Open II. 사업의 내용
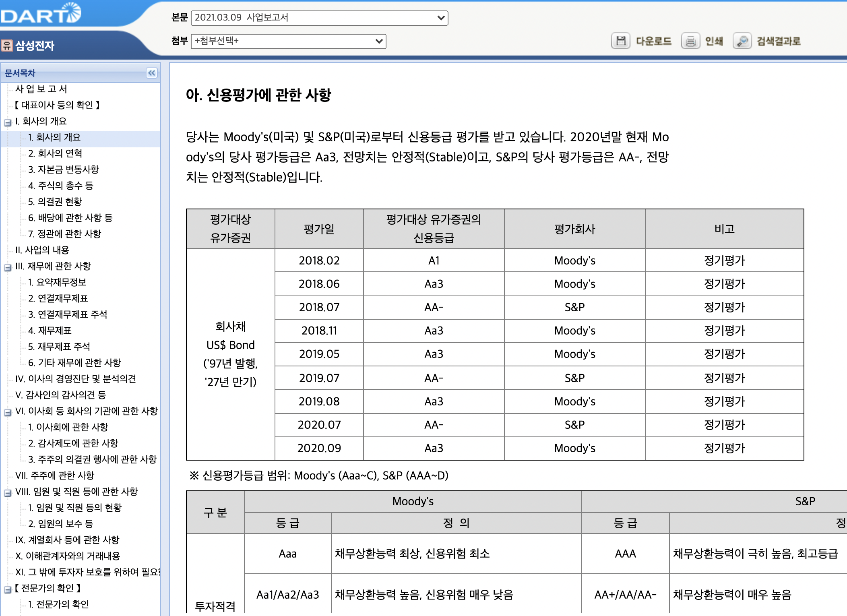The height and width of the screenshot is (616, 847). [42, 250]
